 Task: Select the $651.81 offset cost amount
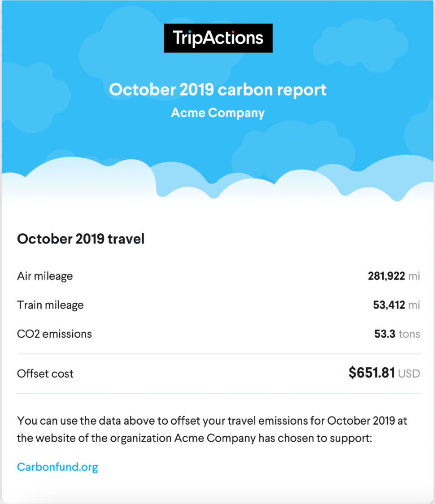(x=372, y=373)
